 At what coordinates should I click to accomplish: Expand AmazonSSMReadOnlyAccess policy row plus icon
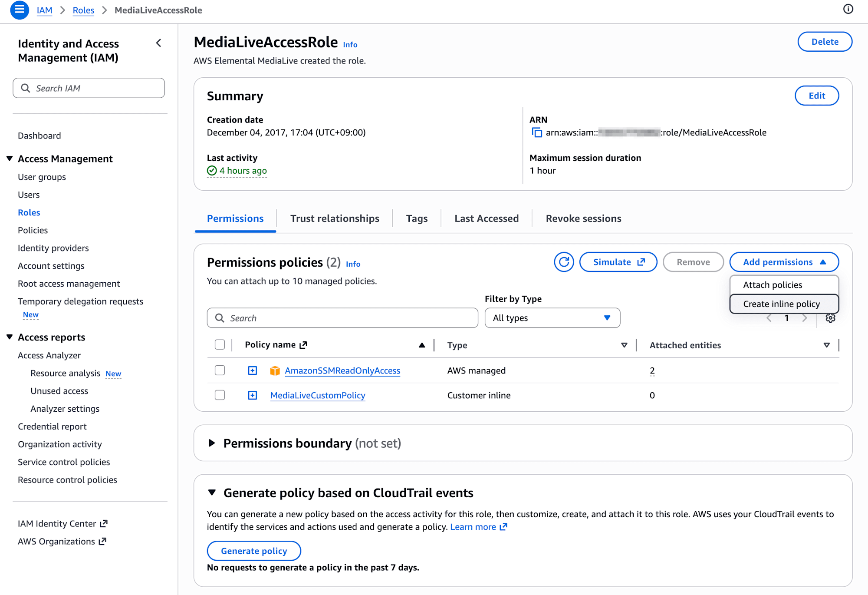click(253, 370)
